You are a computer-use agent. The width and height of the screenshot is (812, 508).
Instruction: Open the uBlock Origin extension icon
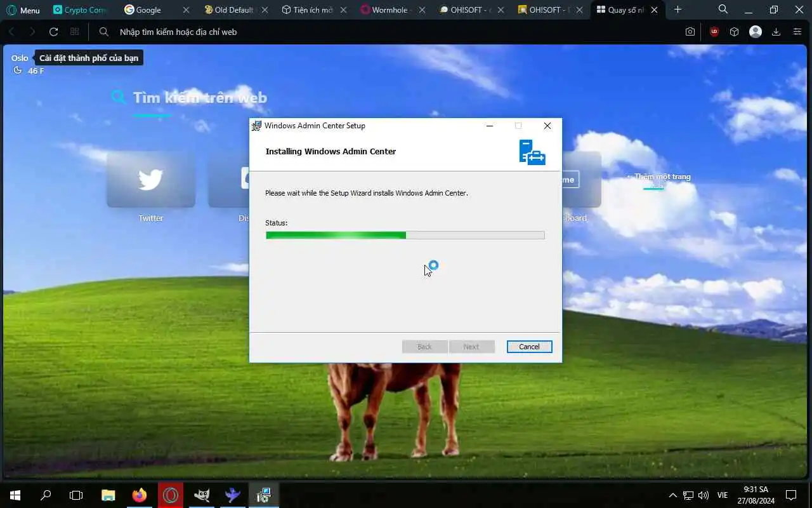(x=714, y=32)
